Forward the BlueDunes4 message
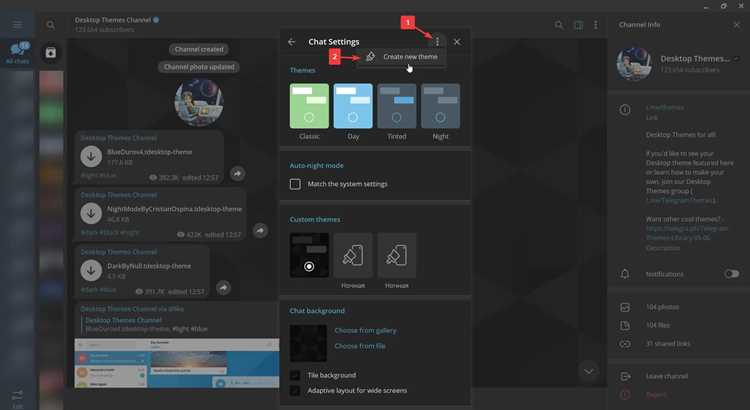The width and height of the screenshot is (750, 410). tap(237, 173)
